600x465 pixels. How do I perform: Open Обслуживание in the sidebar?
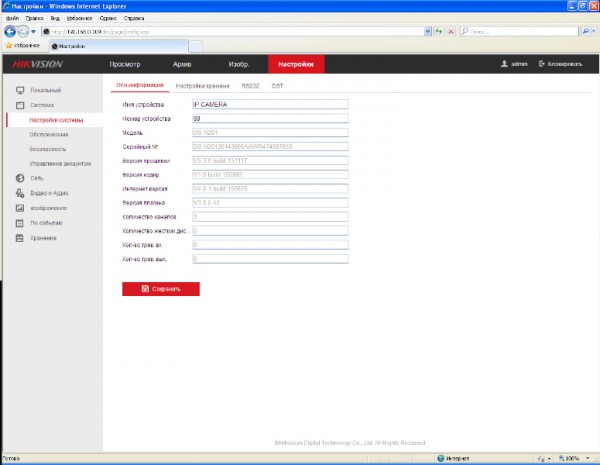point(49,134)
